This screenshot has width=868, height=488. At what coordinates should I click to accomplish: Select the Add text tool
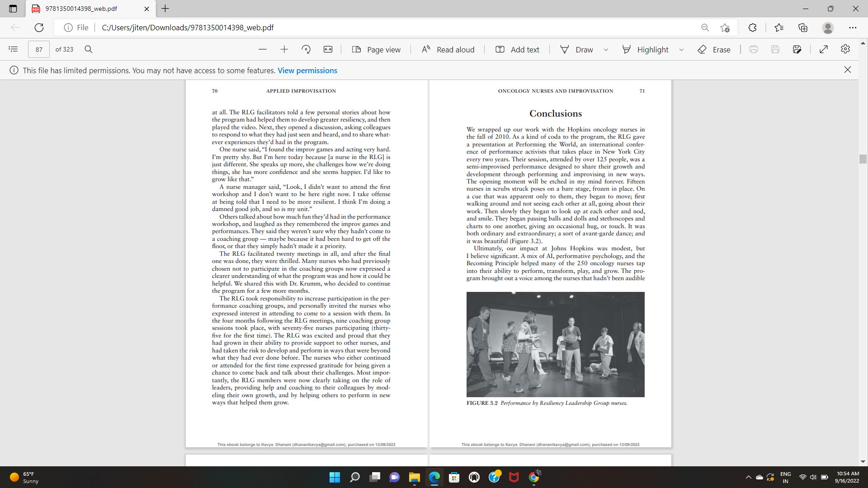[x=517, y=49]
